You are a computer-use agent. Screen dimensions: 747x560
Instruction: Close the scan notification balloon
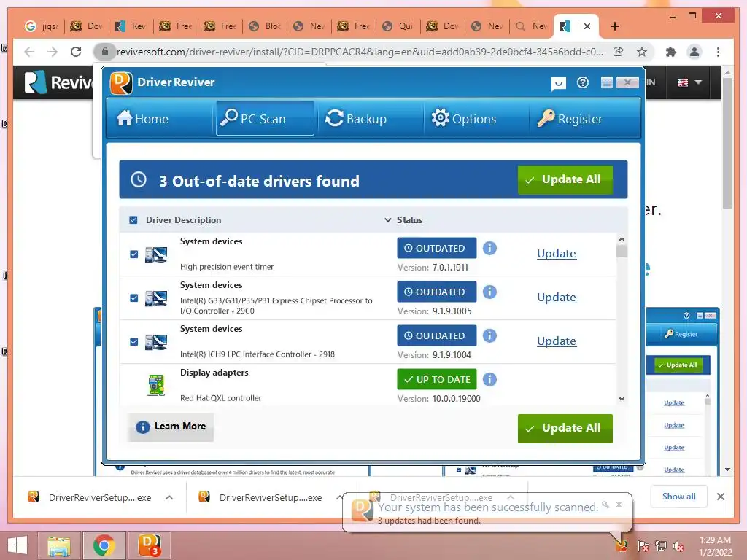click(619, 505)
